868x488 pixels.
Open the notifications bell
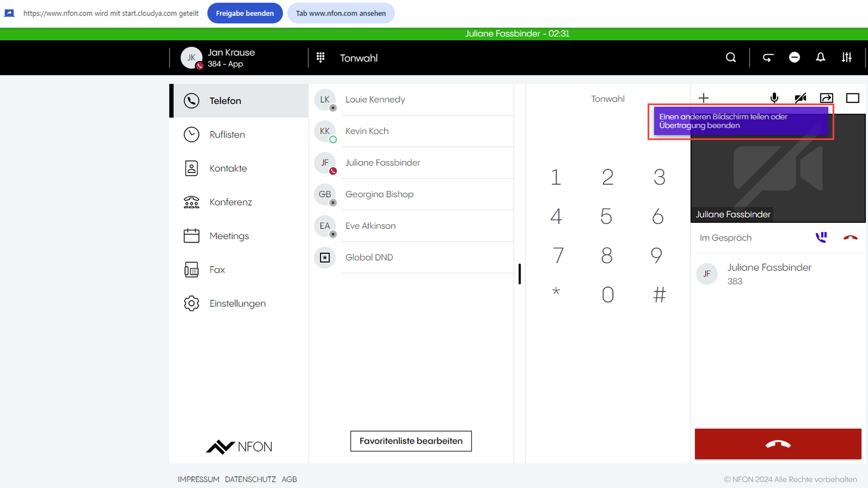coord(820,57)
